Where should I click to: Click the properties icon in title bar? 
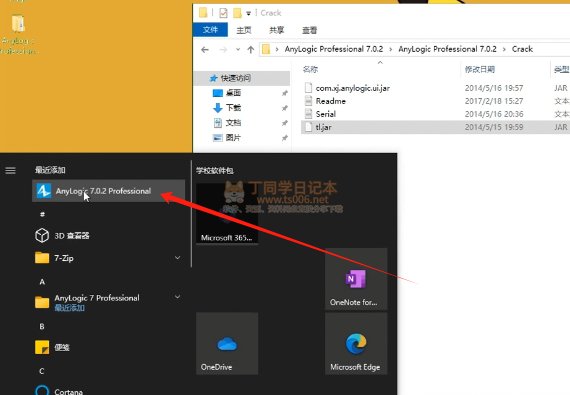[x=223, y=13]
